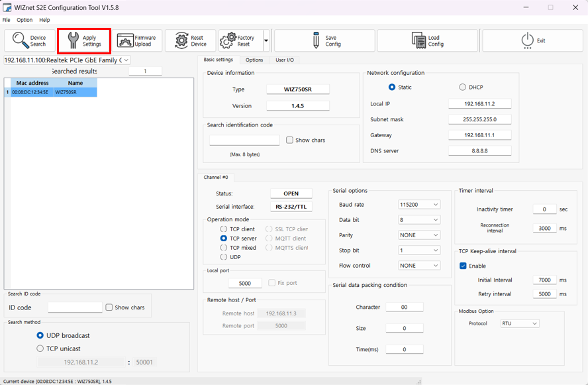Choose UDP operation mode
The image size is (588, 385).
(x=224, y=257)
